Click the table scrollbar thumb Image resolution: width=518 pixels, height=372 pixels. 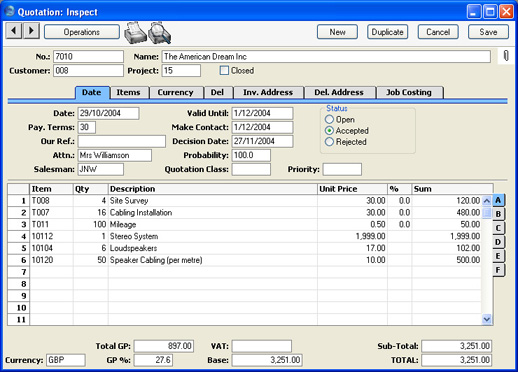coord(487,212)
